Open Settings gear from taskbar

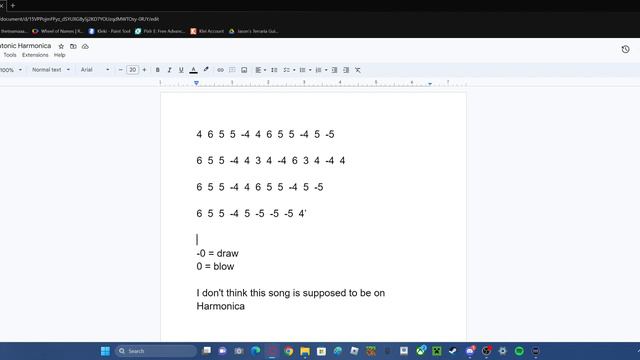click(x=502, y=351)
